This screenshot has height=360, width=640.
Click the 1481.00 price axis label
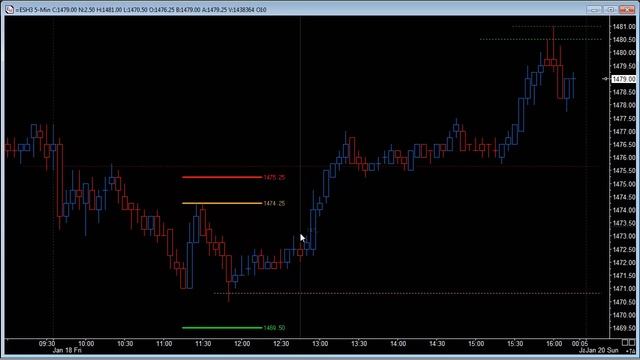pos(624,27)
